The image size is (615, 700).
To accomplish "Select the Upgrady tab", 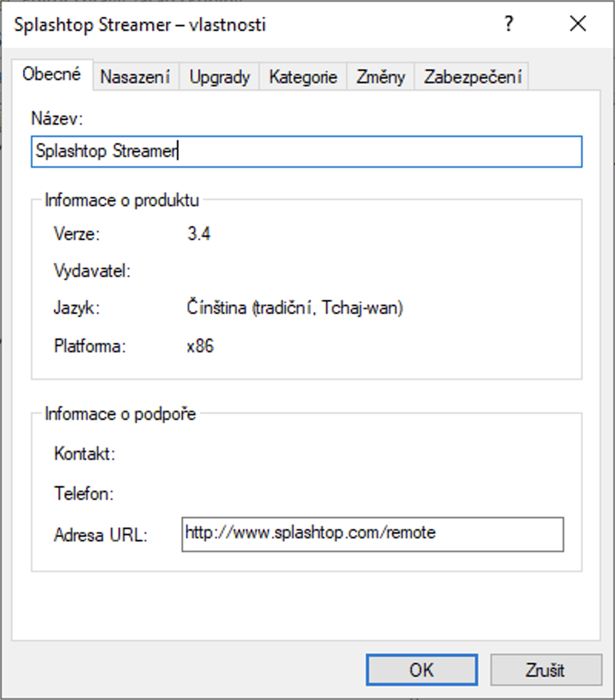I will pyautogui.click(x=220, y=77).
